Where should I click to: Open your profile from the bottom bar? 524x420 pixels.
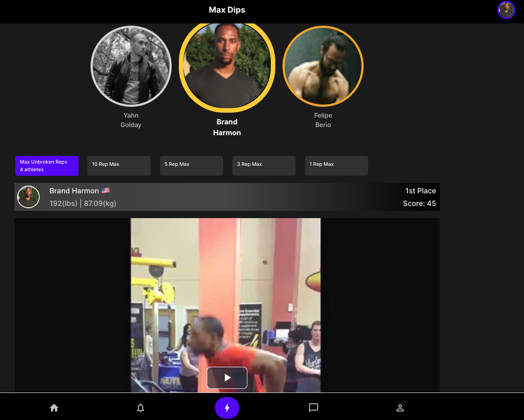(x=400, y=407)
